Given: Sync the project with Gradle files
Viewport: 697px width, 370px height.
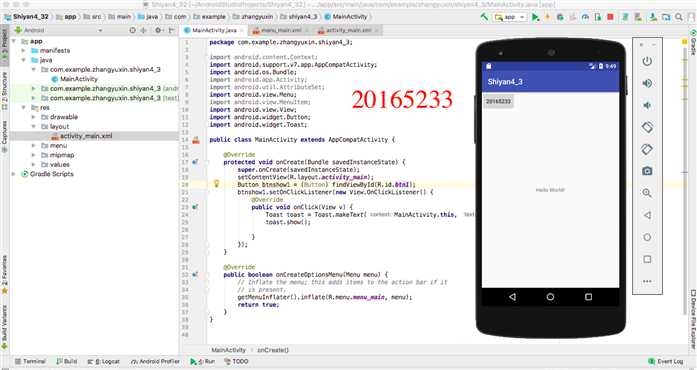Looking at the screenshot, I should click(x=625, y=17).
